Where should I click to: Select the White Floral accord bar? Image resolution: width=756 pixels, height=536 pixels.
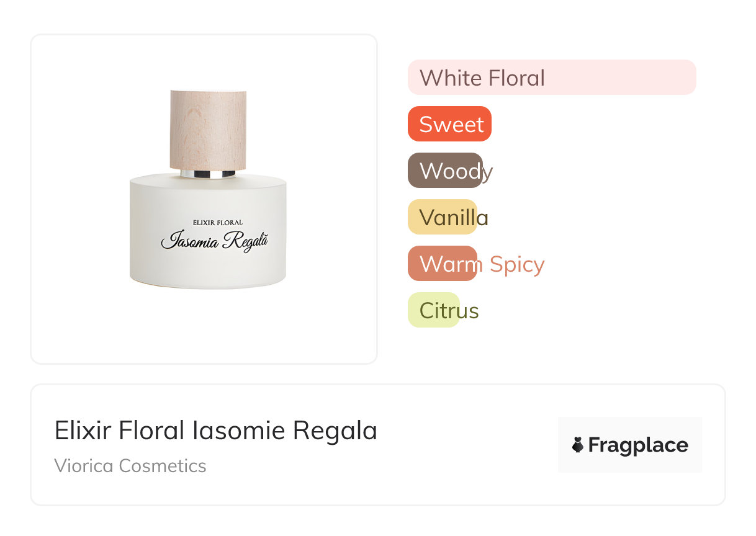pos(552,78)
